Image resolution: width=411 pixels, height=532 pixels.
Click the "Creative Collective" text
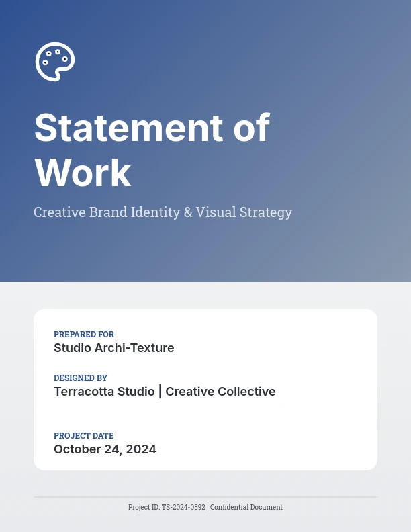click(x=220, y=392)
